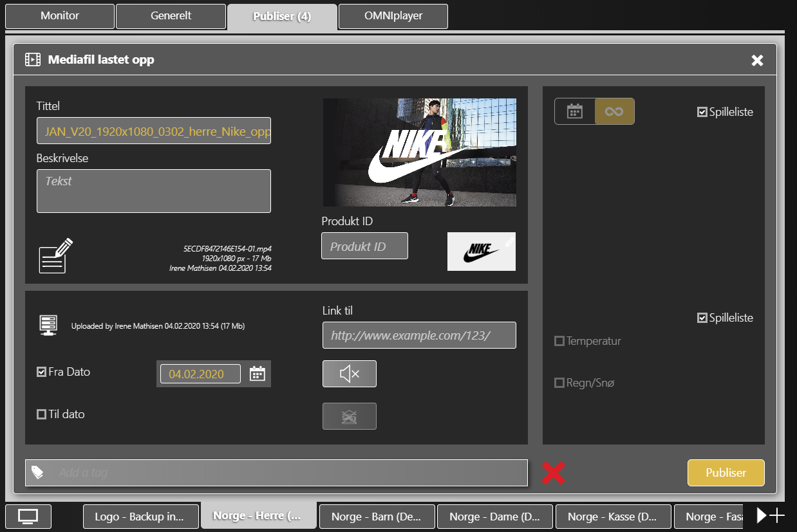The height and width of the screenshot is (532, 797).
Task: Click the Link til URL field
Action: coord(419,335)
